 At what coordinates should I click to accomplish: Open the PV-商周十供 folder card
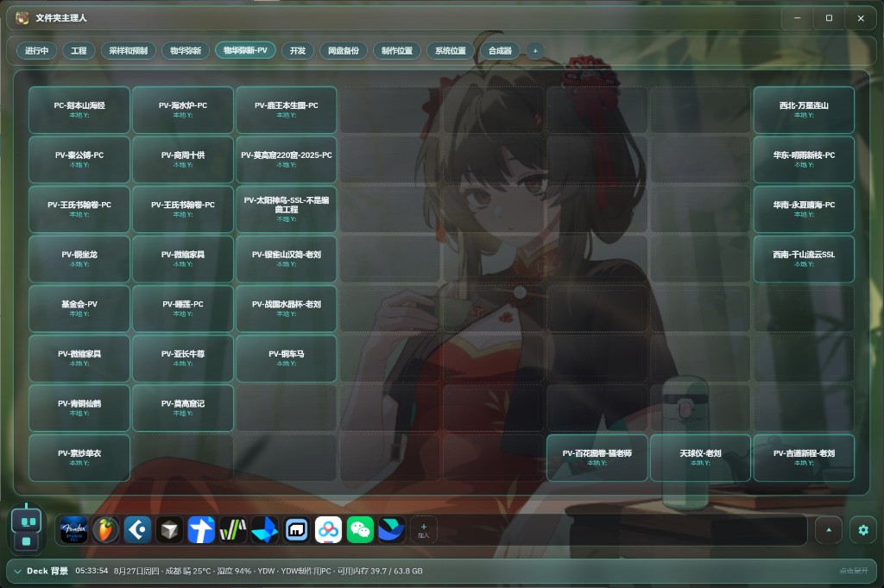[183, 160]
